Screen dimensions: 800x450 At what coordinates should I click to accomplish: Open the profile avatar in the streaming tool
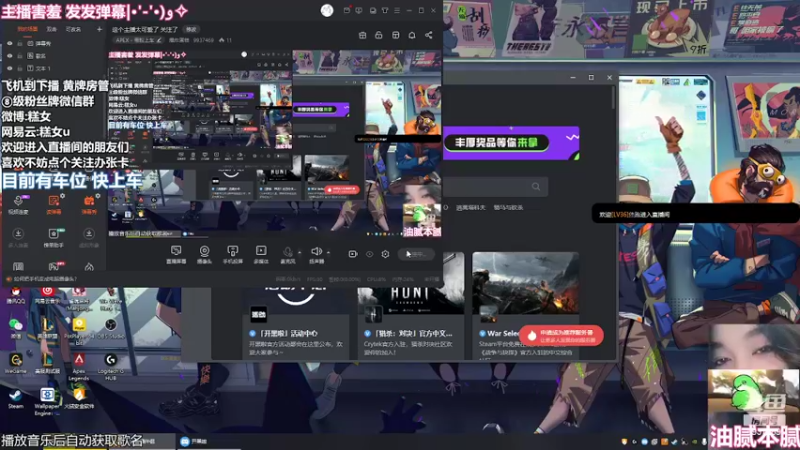click(327, 10)
